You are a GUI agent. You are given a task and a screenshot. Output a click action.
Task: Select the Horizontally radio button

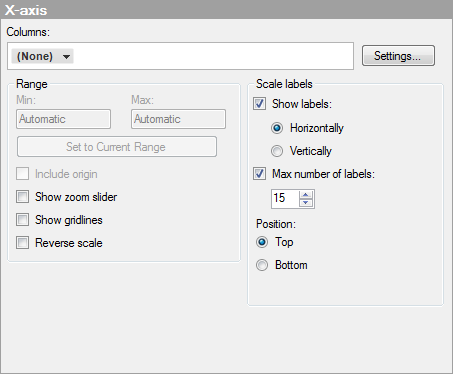[x=277, y=128]
